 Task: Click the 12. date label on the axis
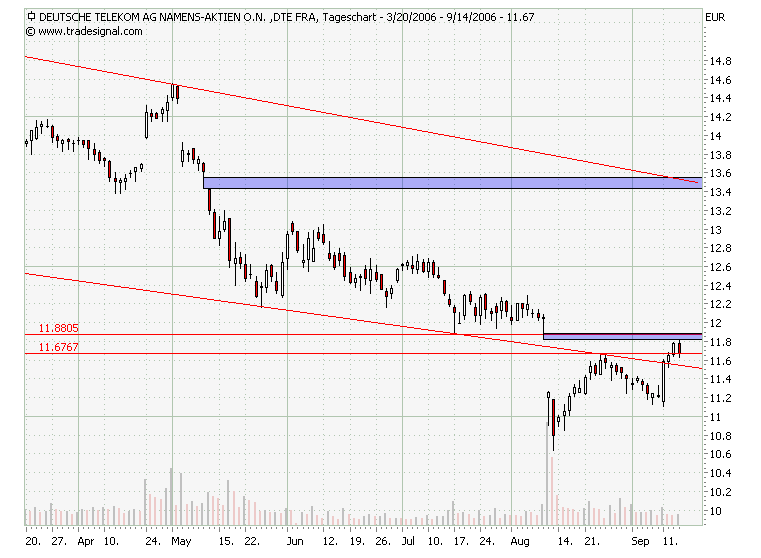(330, 542)
